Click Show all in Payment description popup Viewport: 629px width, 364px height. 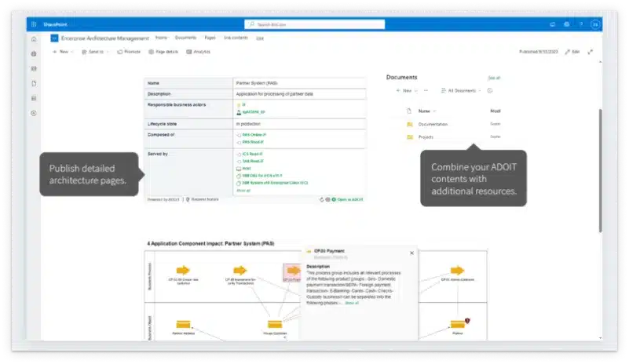point(351,303)
